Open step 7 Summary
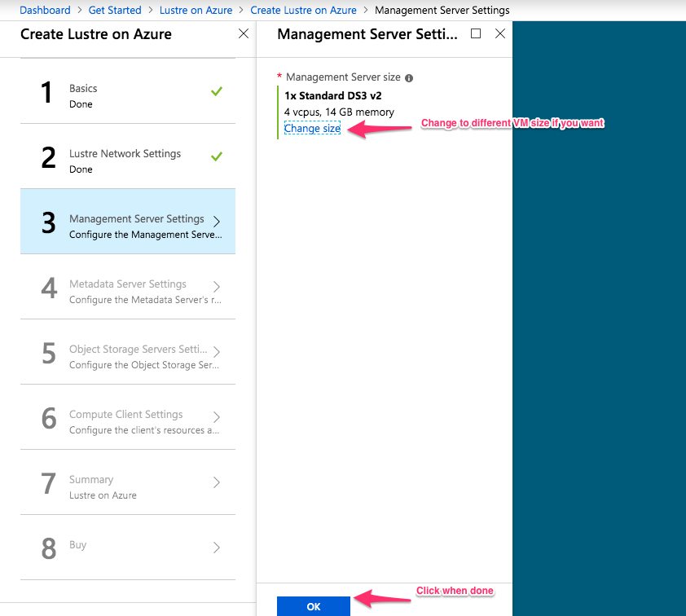The height and width of the screenshot is (616, 686). pyautogui.click(x=128, y=482)
